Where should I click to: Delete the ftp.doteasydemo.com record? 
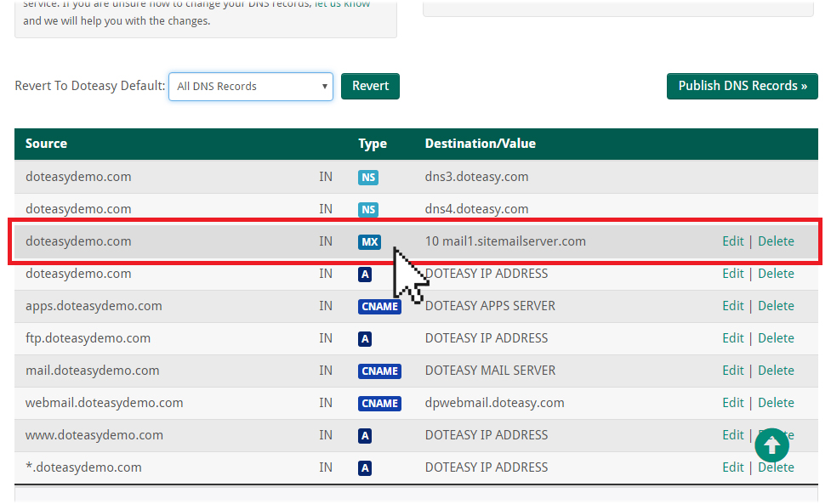[776, 338]
